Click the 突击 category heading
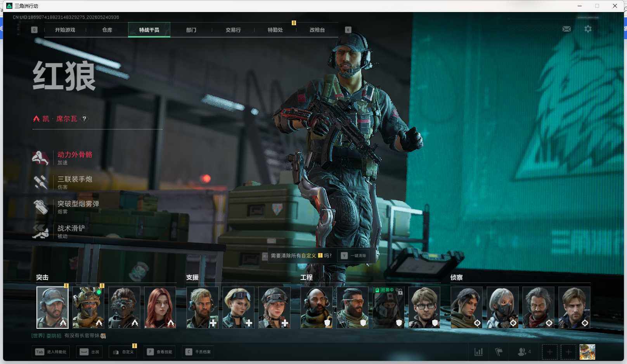The image size is (627, 364). click(x=42, y=278)
